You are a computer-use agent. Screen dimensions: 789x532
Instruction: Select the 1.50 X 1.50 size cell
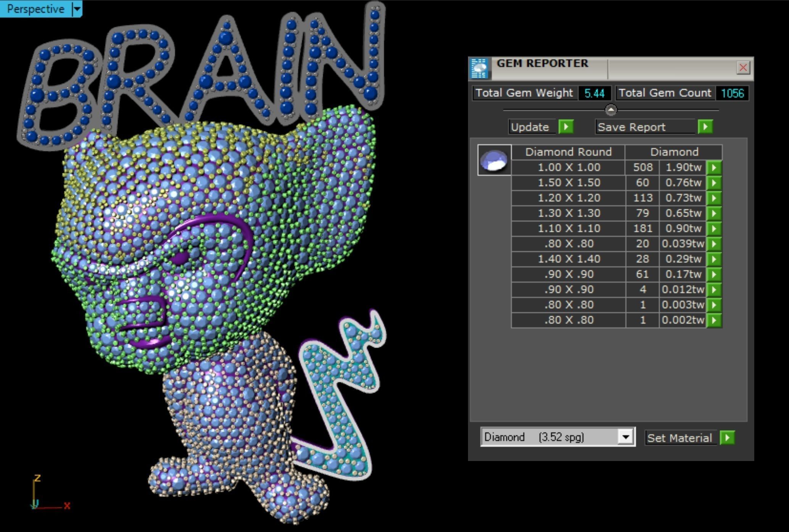pyautogui.click(x=568, y=183)
